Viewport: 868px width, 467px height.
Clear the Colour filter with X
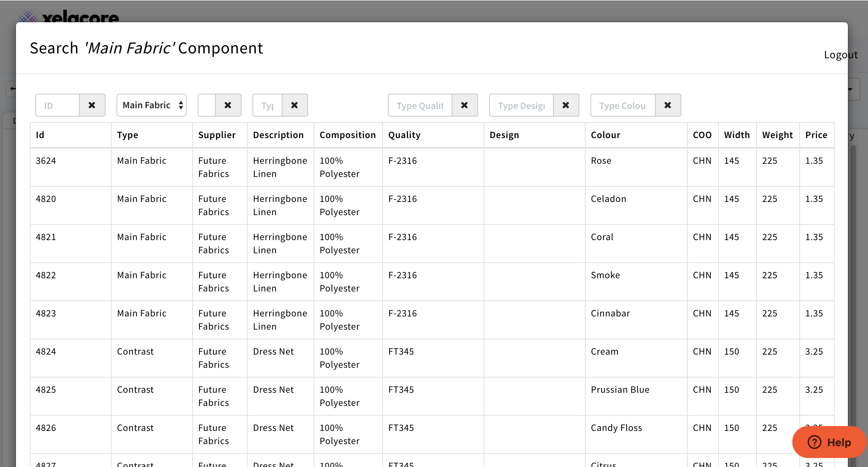point(668,105)
